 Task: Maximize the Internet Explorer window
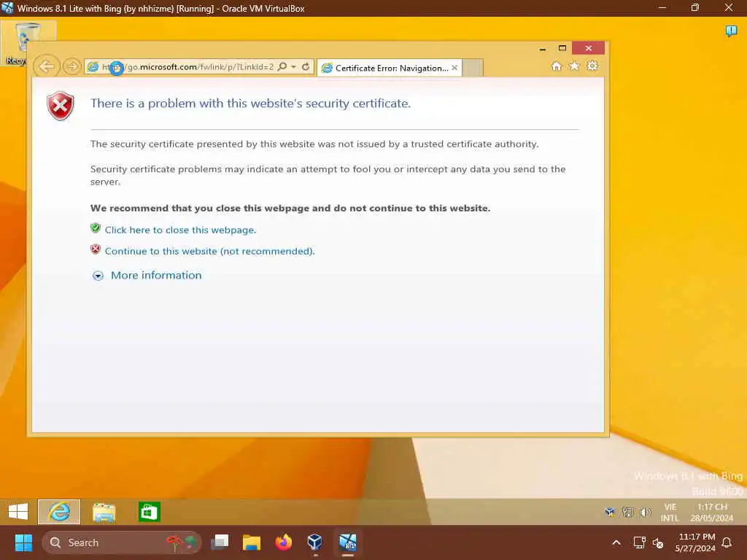click(562, 48)
